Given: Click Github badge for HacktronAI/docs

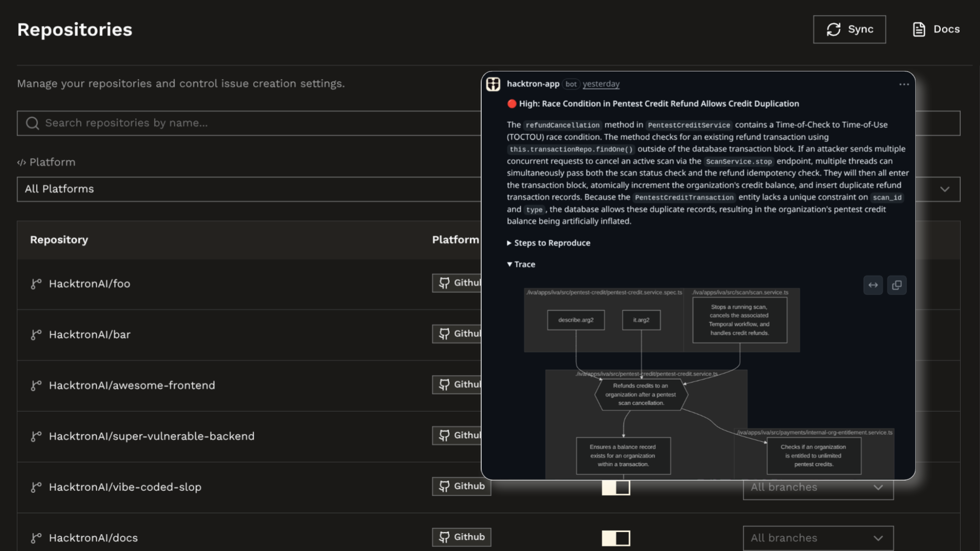Looking at the screenshot, I should [461, 537].
